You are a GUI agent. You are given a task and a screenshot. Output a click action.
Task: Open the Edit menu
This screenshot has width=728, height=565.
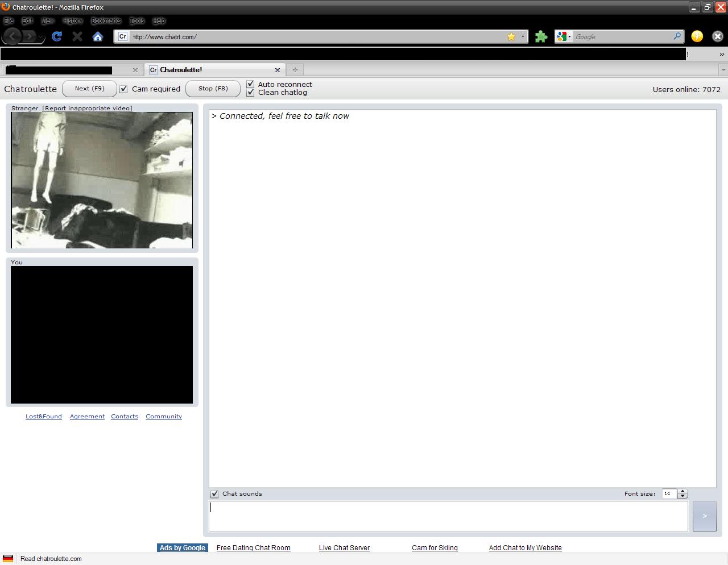(28, 20)
